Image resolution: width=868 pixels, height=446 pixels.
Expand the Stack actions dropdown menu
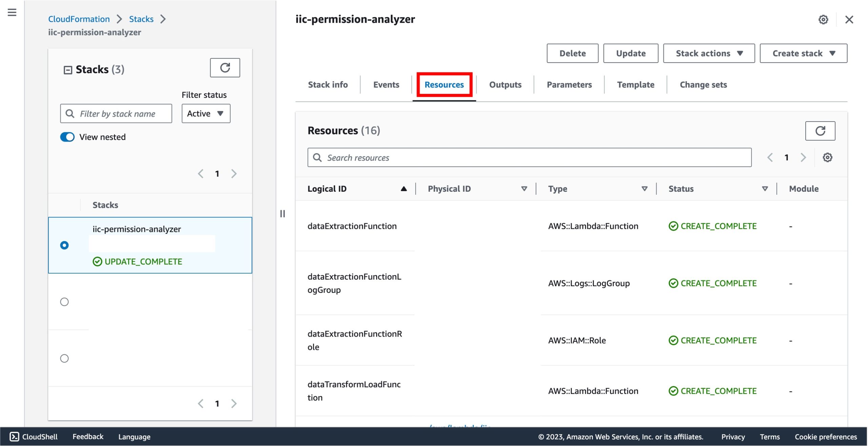tap(708, 53)
